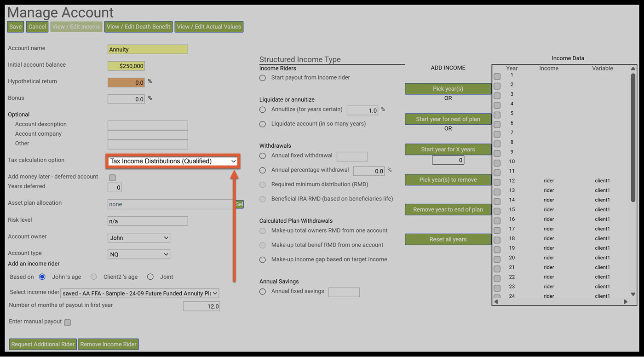The height and width of the screenshot is (357, 644).
Task: Open View / Edit Actual Values
Action: (209, 27)
